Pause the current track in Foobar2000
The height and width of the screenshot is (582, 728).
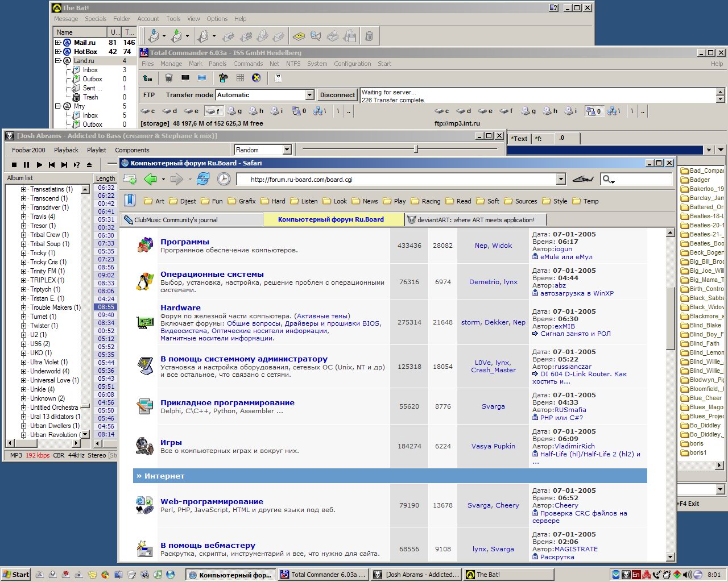coord(26,165)
